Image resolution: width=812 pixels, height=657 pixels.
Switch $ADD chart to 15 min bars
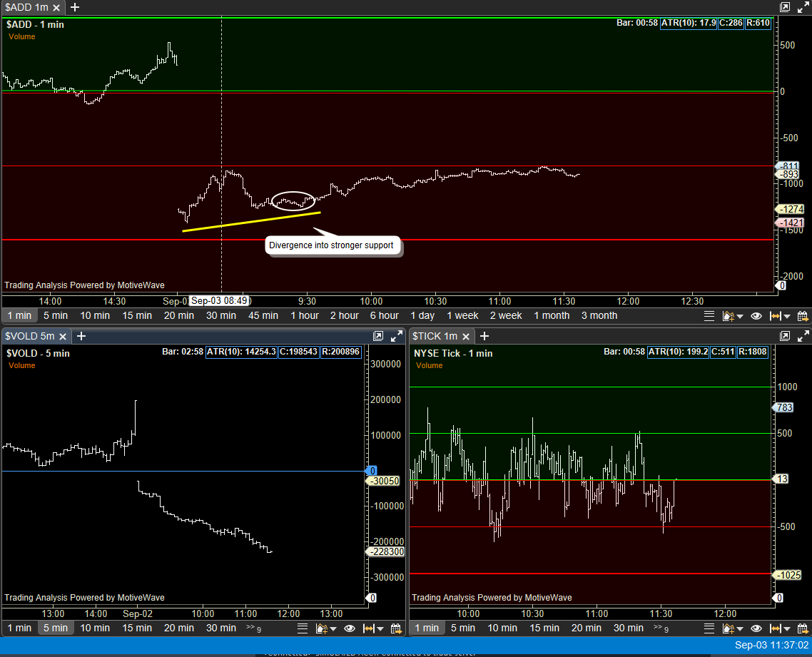[x=137, y=315]
